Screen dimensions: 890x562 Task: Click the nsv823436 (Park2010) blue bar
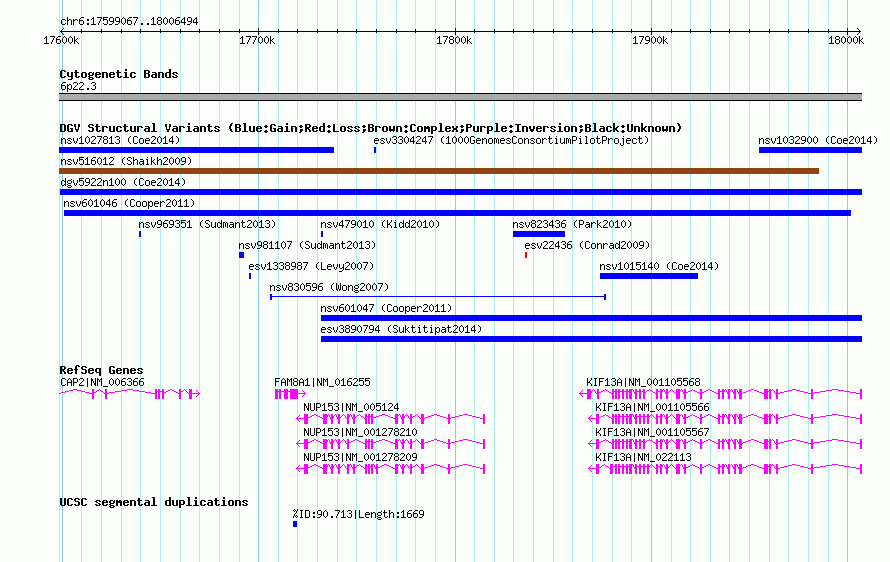tap(539, 234)
